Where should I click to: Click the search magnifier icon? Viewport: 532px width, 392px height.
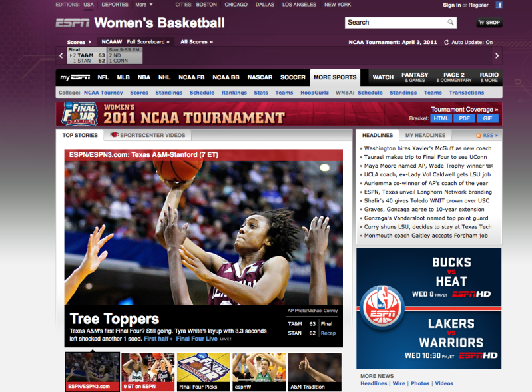(x=451, y=23)
